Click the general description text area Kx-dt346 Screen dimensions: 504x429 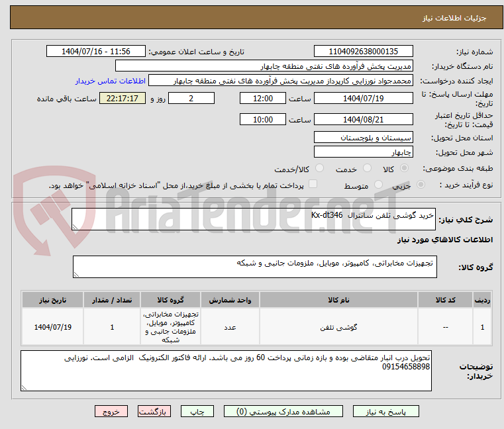click(254, 219)
